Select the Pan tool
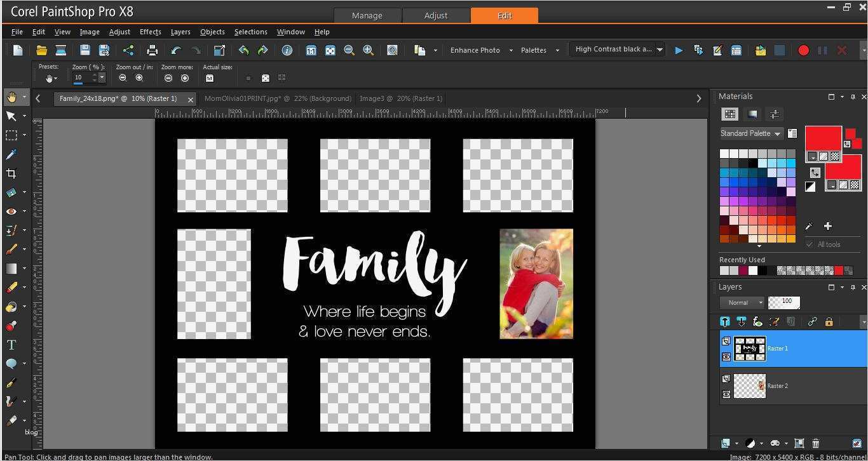 pos(13,97)
